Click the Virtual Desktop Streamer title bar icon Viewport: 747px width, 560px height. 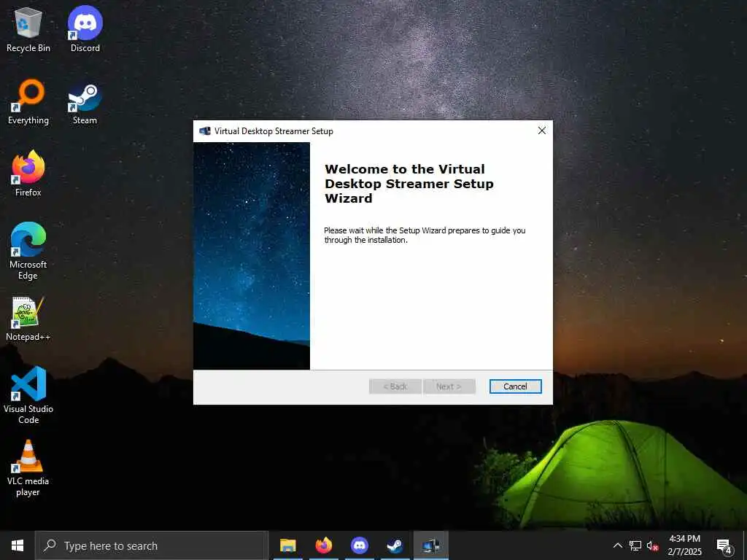click(205, 131)
